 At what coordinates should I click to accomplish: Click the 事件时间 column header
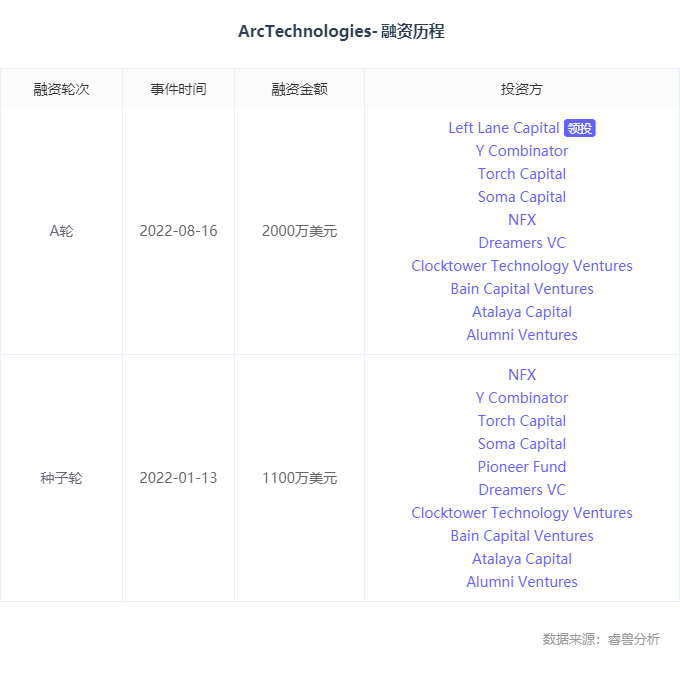[178, 89]
